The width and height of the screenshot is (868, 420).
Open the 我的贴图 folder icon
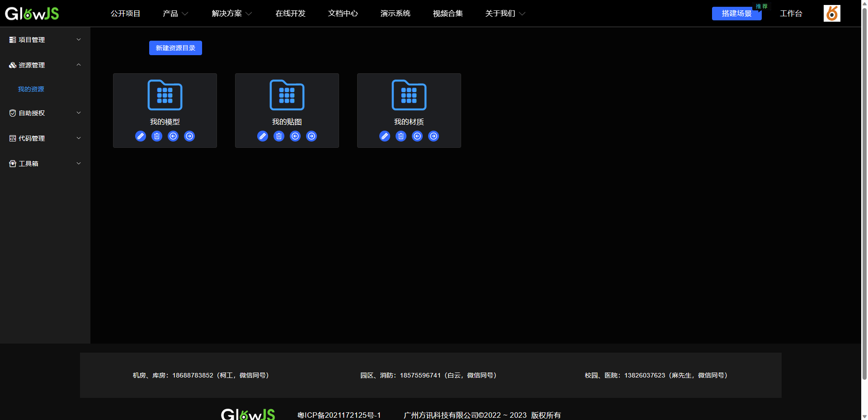(287, 95)
